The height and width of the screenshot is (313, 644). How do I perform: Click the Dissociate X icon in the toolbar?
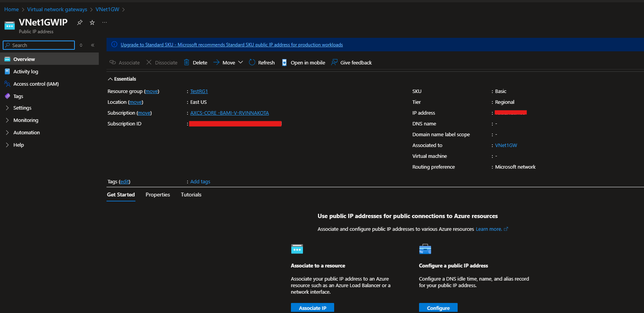point(149,62)
